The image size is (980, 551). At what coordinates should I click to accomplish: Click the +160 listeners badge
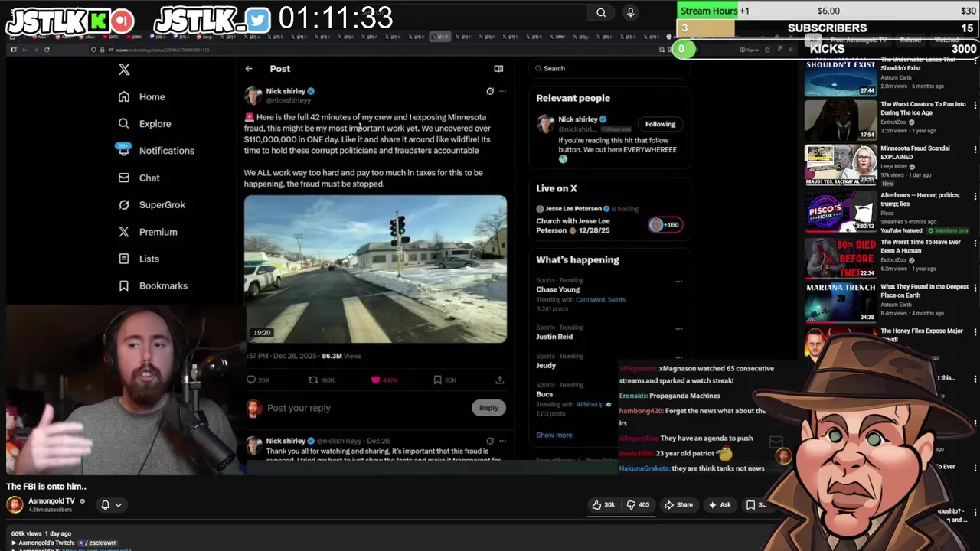coord(665,225)
